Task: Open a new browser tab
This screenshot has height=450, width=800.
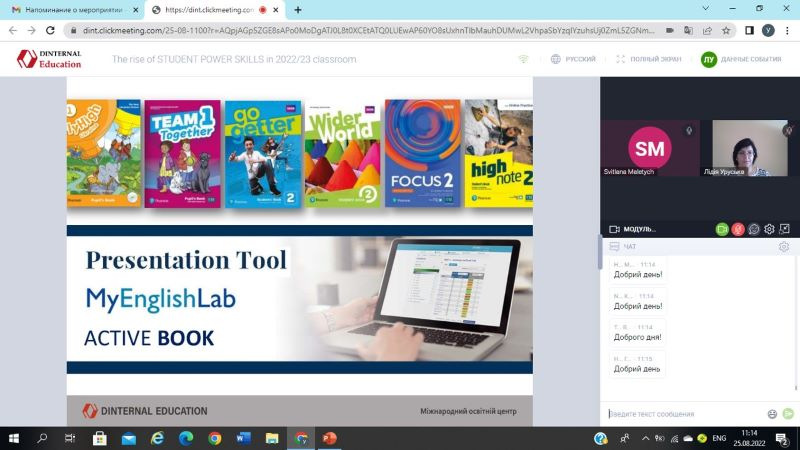Action: pos(298,10)
